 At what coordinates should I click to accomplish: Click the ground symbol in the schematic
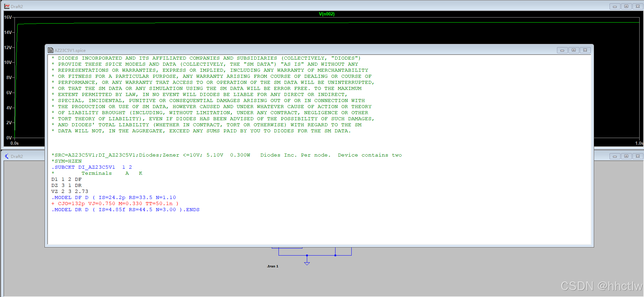[307, 263]
